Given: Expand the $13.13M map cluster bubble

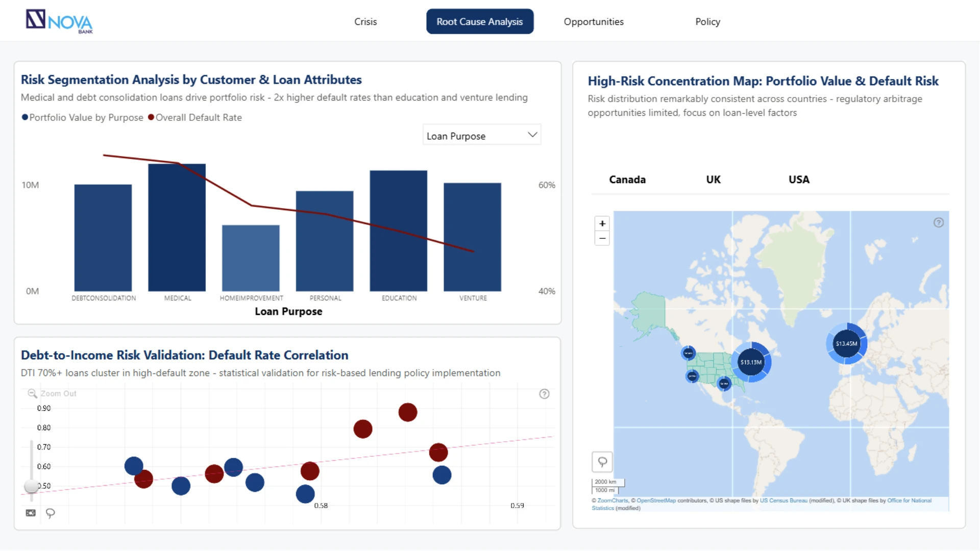Looking at the screenshot, I should point(751,362).
